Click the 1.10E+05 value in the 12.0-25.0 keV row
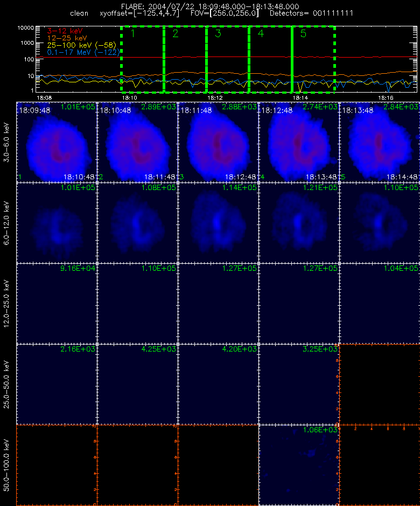The width and height of the screenshot is (420, 506). [158, 268]
